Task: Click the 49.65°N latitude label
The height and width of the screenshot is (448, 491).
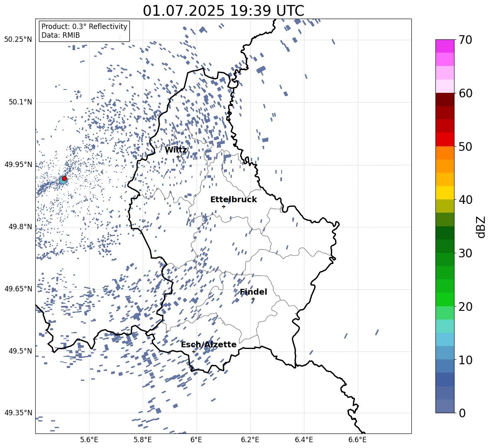Action: (18, 288)
